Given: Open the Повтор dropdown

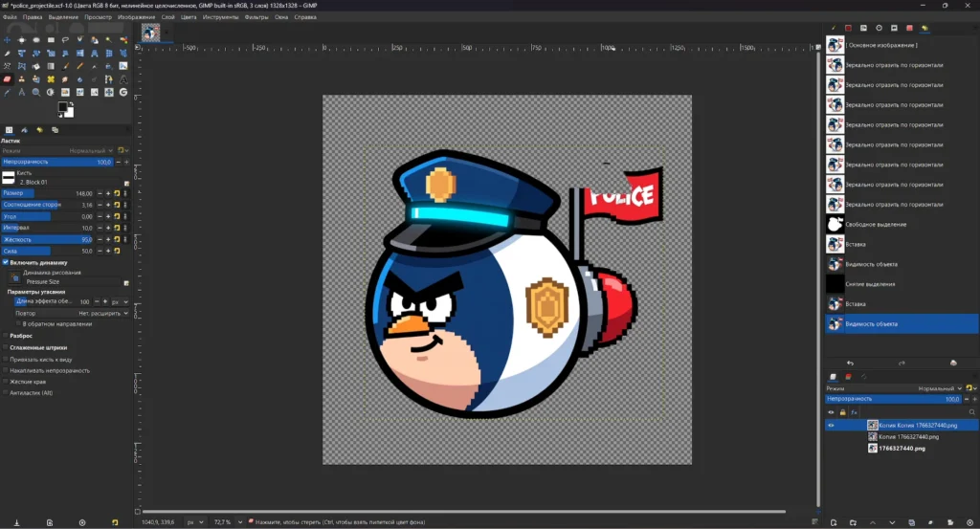Looking at the screenshot, I should pos(71,313).
